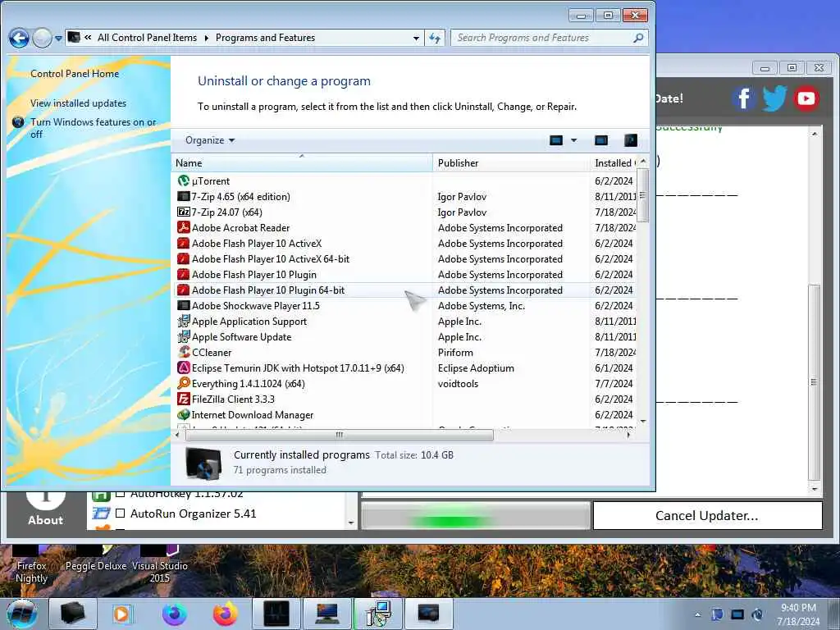Open Facebook icon in the updater window
Screen dimensions: 840x630
[x=743, y=98]
